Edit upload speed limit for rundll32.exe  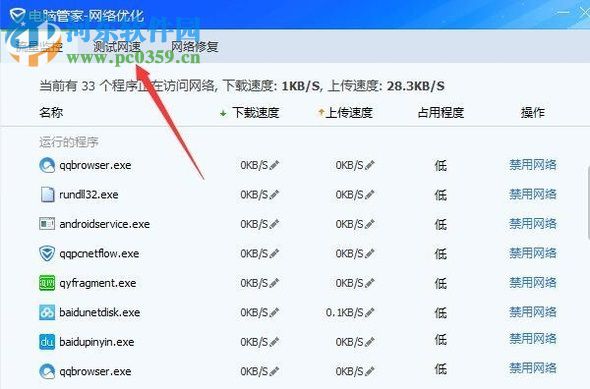point(370,194)
